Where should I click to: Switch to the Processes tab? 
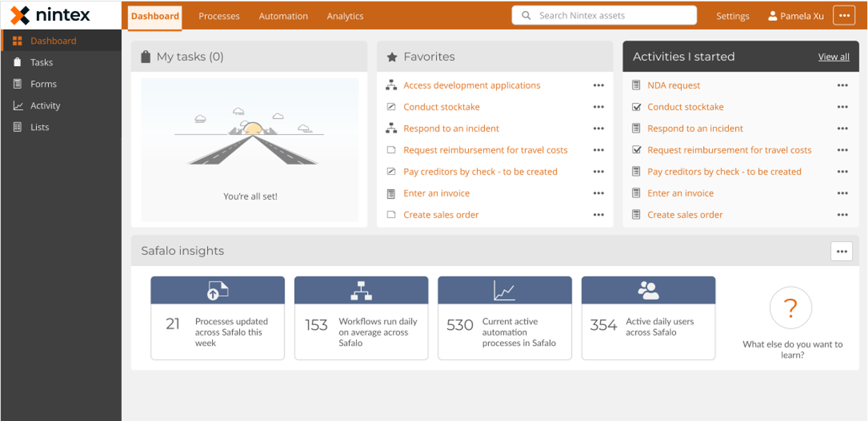[219, 16]
